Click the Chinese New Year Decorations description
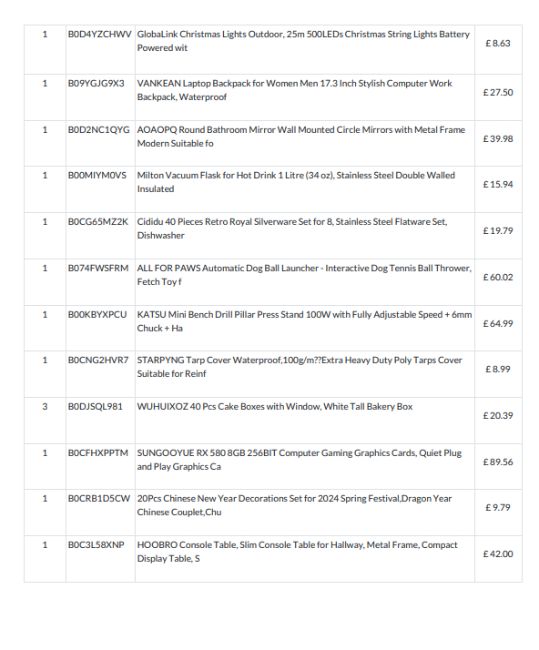Viewport: 539px width, 650px height. pyautogui.click(x=294, y=505)
